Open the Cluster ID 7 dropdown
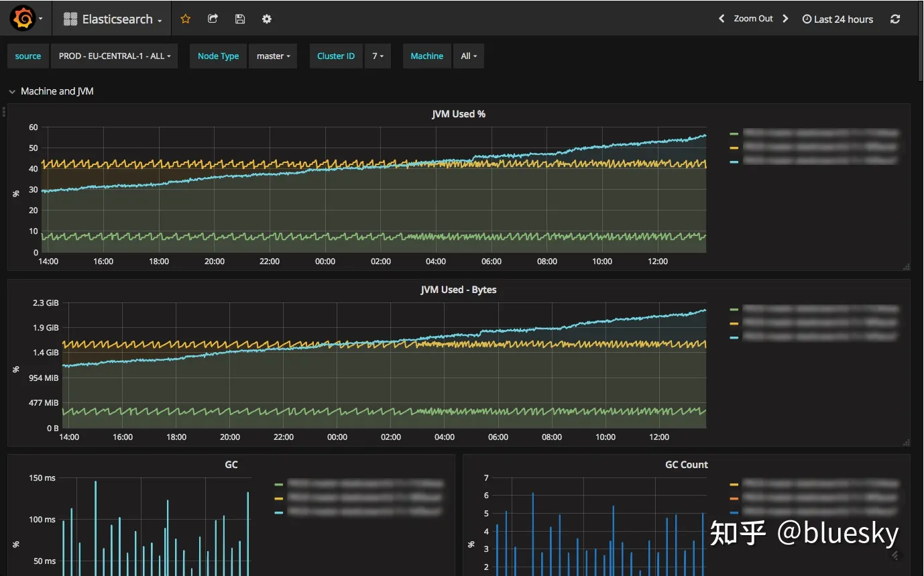This screenshot has height=576, width=924. [x=378, y=56]
